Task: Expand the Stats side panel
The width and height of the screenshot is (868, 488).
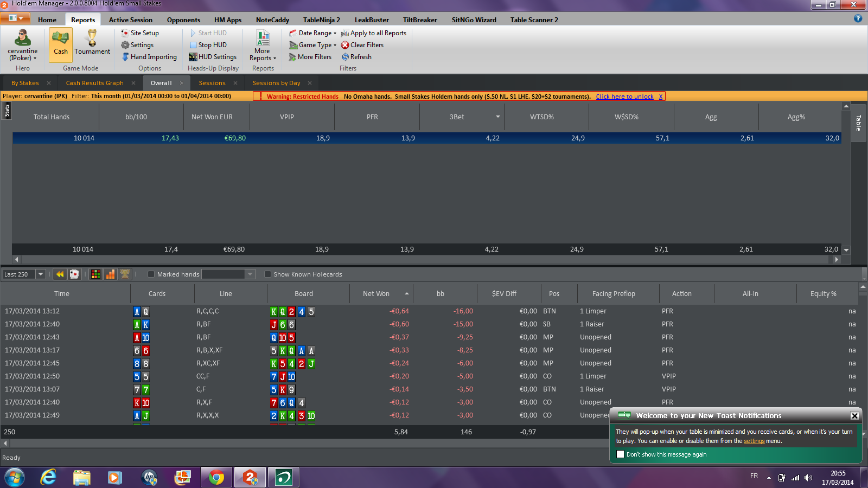Action: coord(7,111)
